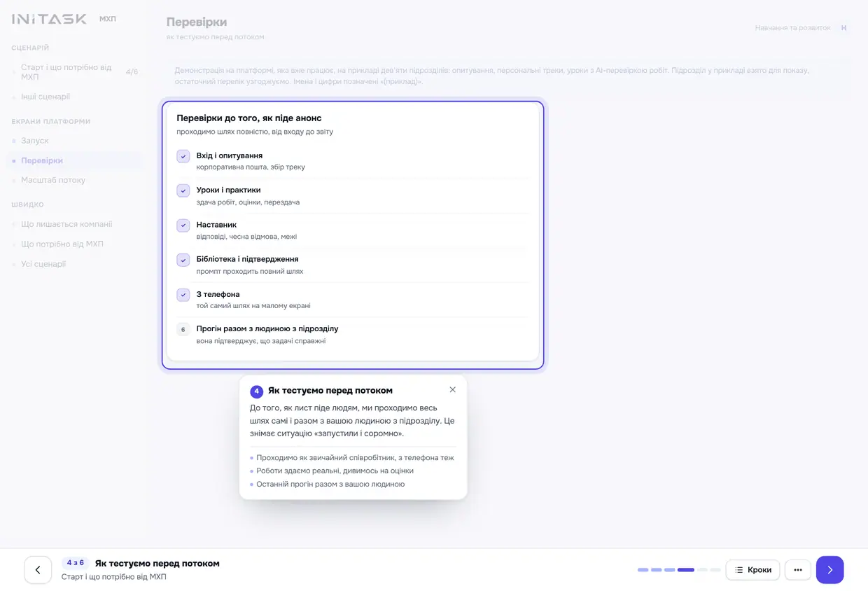868x591 pixels.
Task: Click the «Навчання та розвиток» label in the header
Action: (792, 28)
